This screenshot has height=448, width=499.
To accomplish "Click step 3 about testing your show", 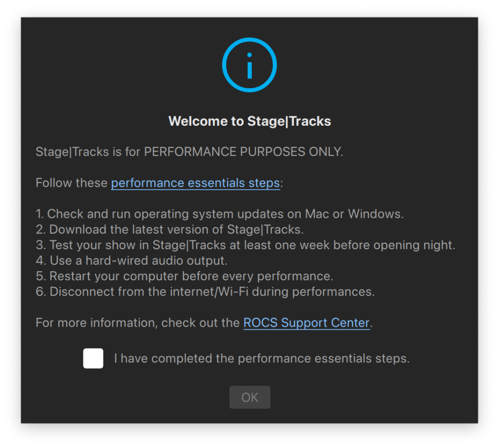I will [x=245, y=245].
